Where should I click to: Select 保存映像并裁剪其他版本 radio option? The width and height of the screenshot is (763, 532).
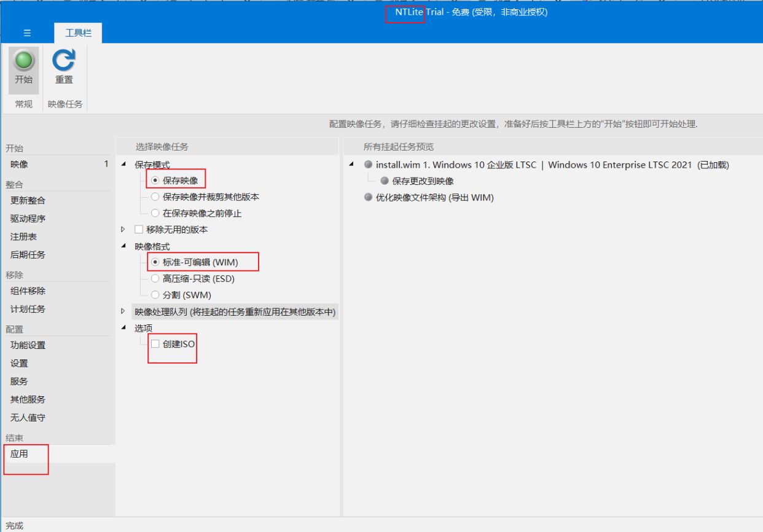click(155, 197)
